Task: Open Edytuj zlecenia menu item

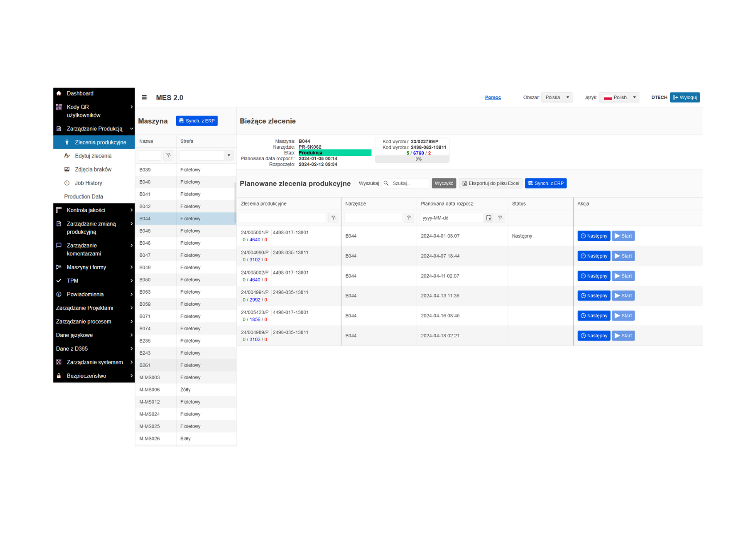Action: pyautogui.click(x=93, y=156)
